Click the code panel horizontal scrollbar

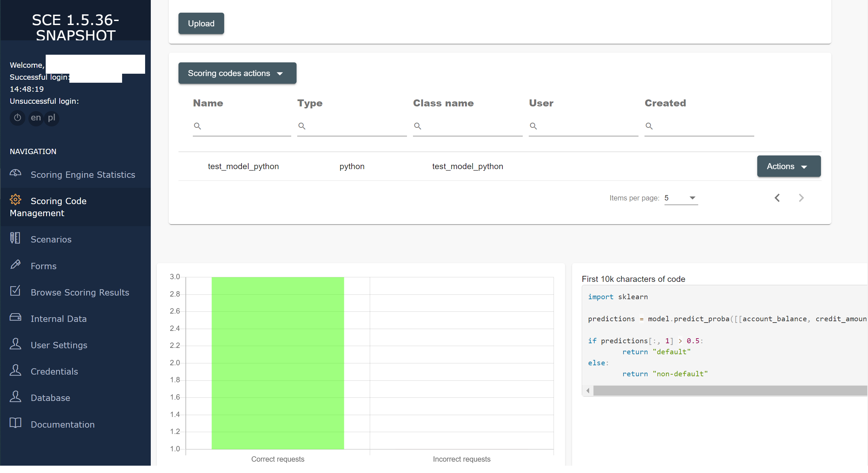[x=728, y=391]
